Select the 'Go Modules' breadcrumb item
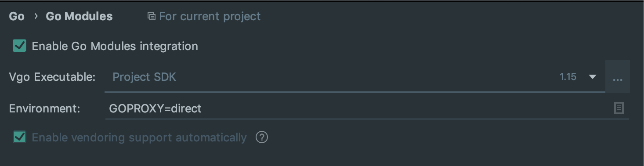This screenshot has width=644, height=166. [79, 16]
